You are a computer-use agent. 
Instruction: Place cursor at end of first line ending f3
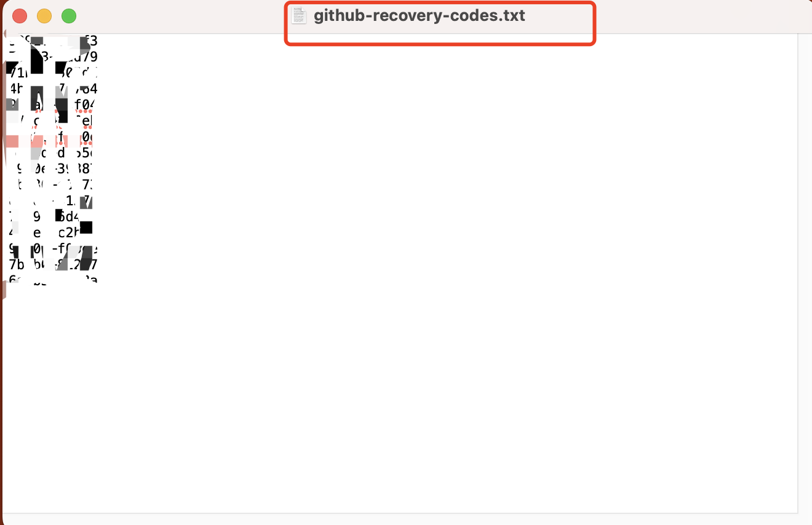(x=98, y=41)
